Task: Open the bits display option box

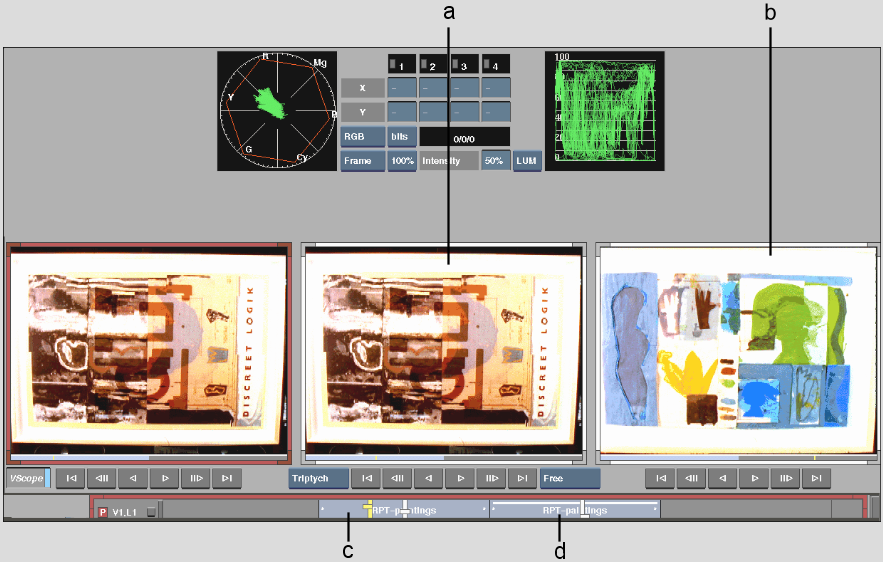Action: click(x=402, y=136)
